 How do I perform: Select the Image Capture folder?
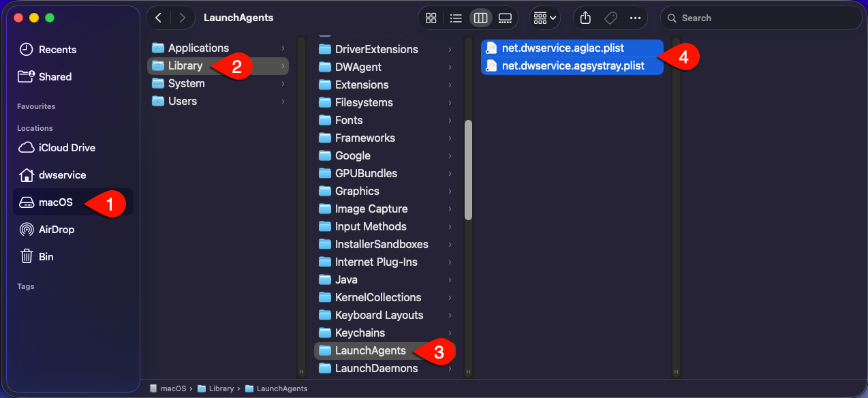(x=385, y=209)
